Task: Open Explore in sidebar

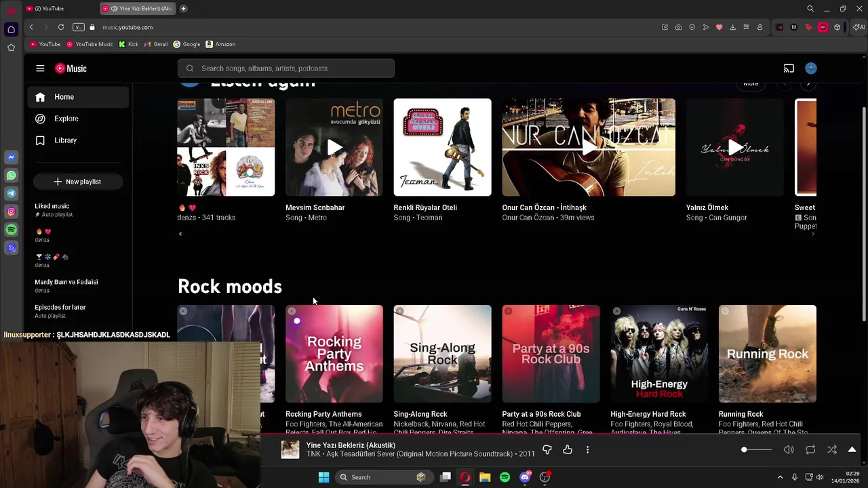Action: [78, 119]
